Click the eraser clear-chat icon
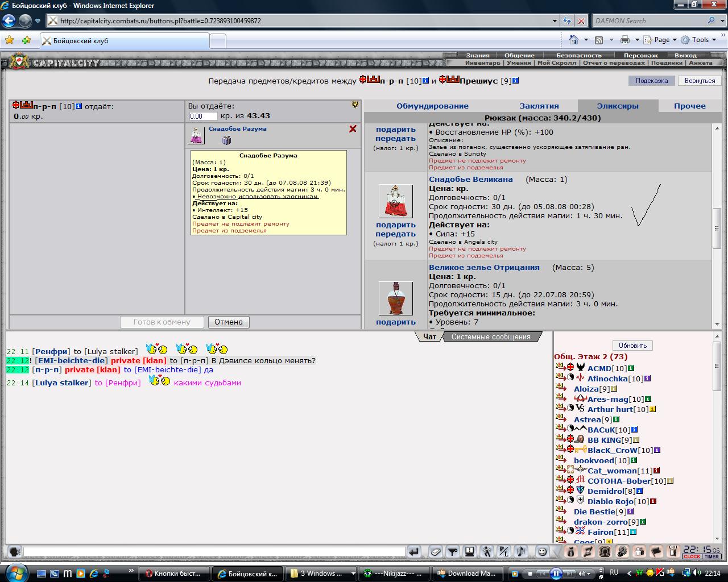728x582 pixels. coord(435,551)
